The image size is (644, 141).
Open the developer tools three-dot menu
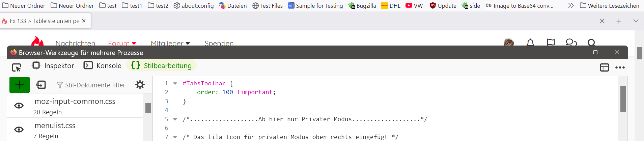click(x=620, y=67)
